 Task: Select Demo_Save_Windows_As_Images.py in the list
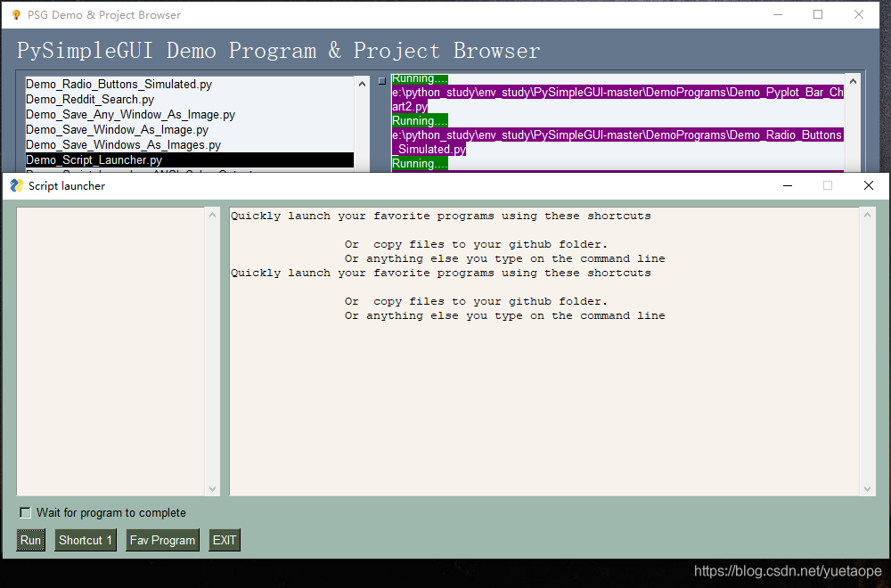(189, 145)
